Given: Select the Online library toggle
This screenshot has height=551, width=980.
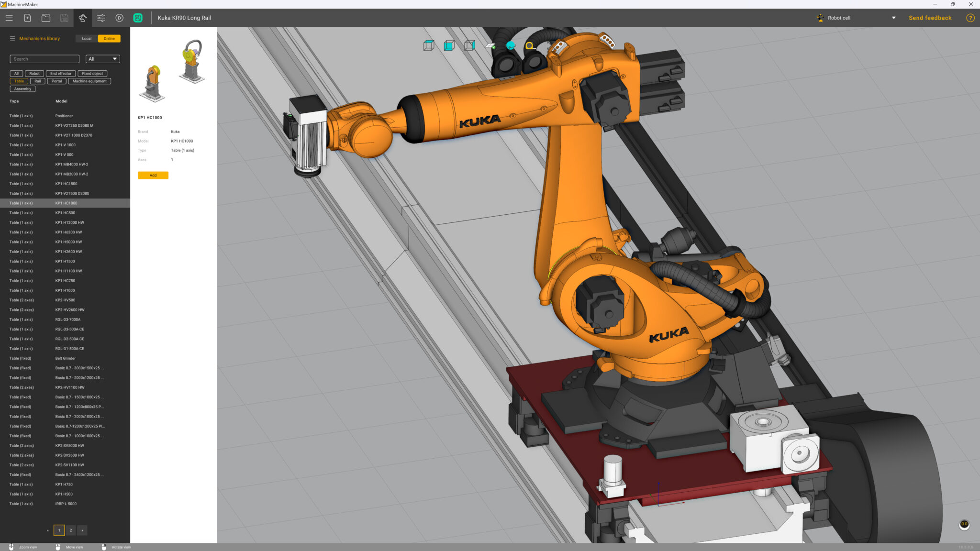Looking at the screenshot, I should click(x=109, y=38).
